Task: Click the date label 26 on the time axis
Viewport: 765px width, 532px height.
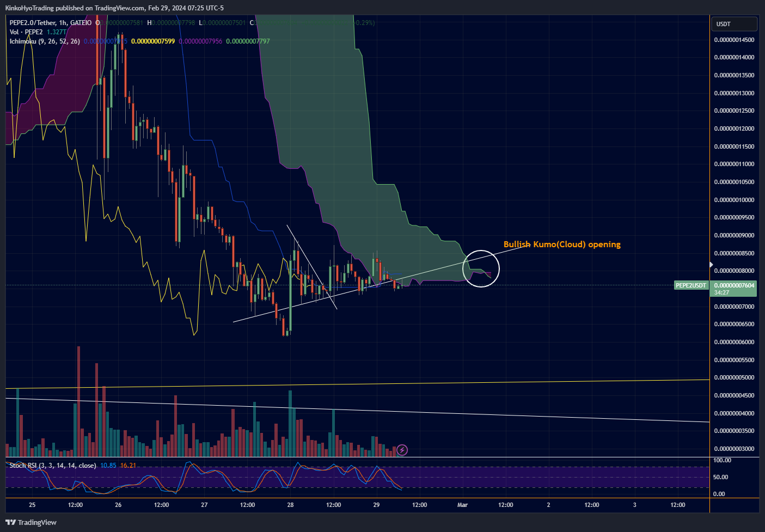Action: pyautogui.click(x=118, y=505)
